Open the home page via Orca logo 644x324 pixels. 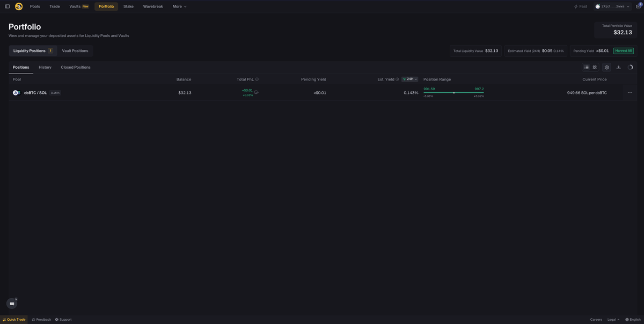(x=19, y=6)
